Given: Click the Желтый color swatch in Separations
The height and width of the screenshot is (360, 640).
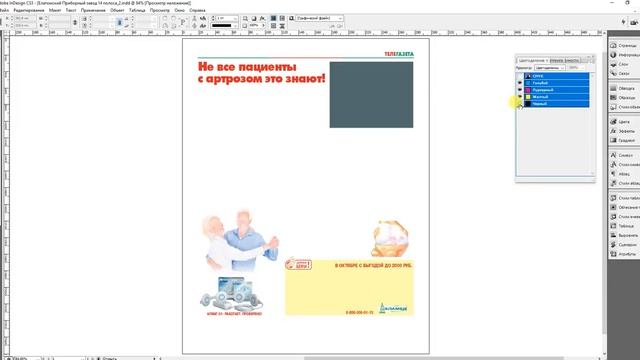Looking at the screenshot, I should pos(528,97).
